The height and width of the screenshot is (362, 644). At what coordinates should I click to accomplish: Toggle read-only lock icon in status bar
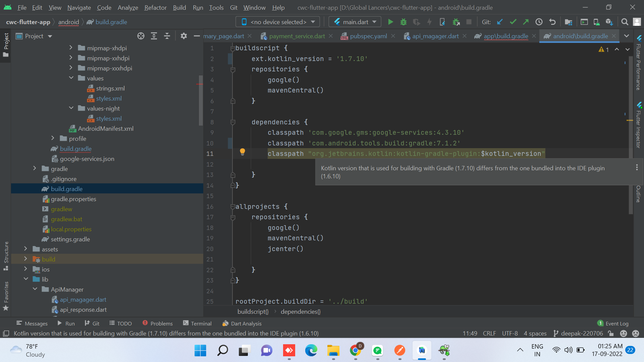click(x=611, y=334)
